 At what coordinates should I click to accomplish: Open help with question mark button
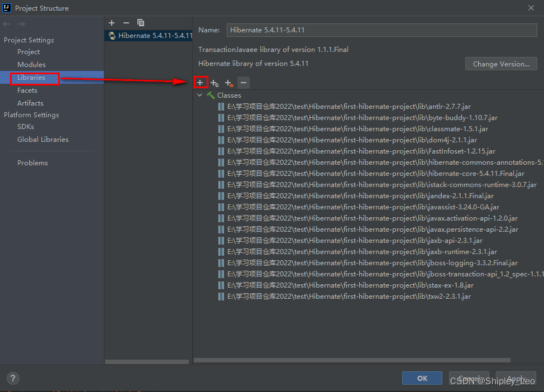13,378
